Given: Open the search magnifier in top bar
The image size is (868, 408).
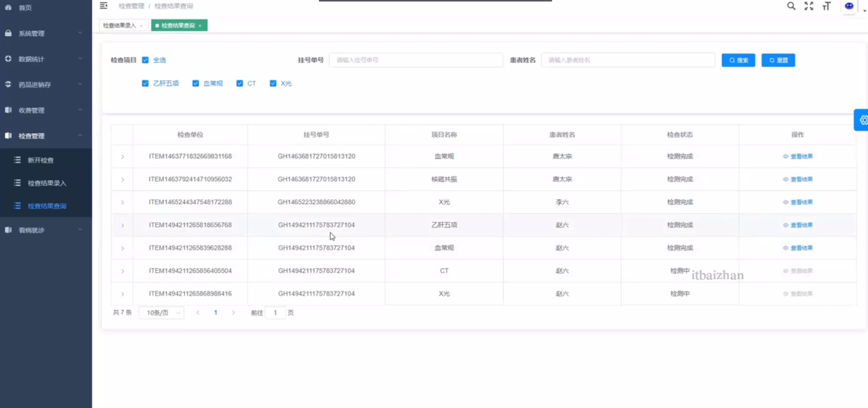Looking at the screenshot, I should (791, 6).
